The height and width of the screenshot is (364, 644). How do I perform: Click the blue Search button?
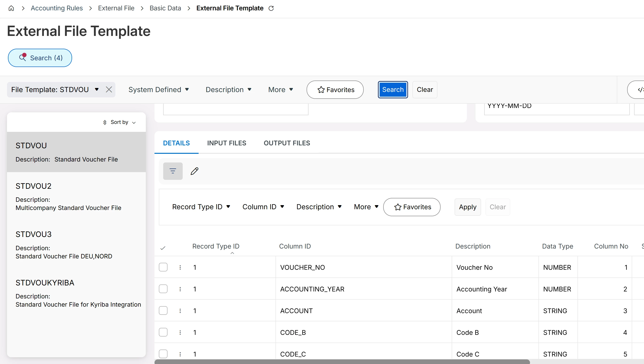click(393, 89)
